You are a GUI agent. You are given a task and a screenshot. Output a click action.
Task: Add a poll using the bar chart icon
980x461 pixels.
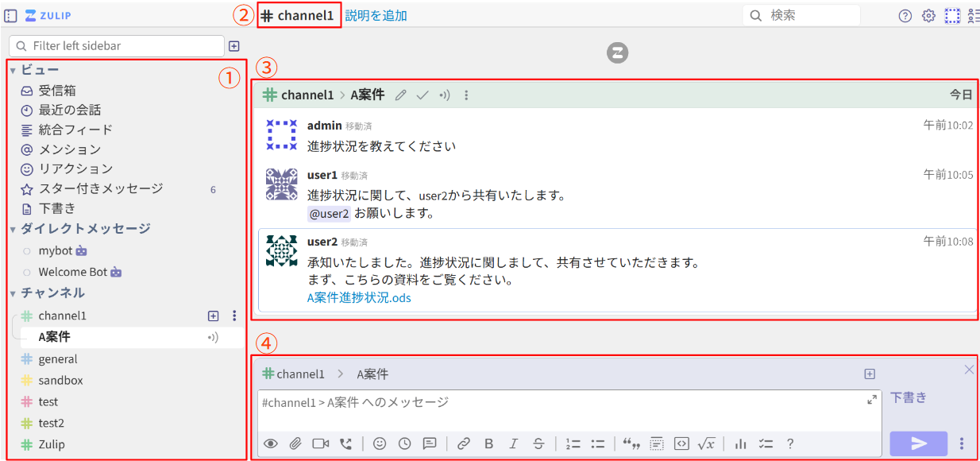click(741, 444)
